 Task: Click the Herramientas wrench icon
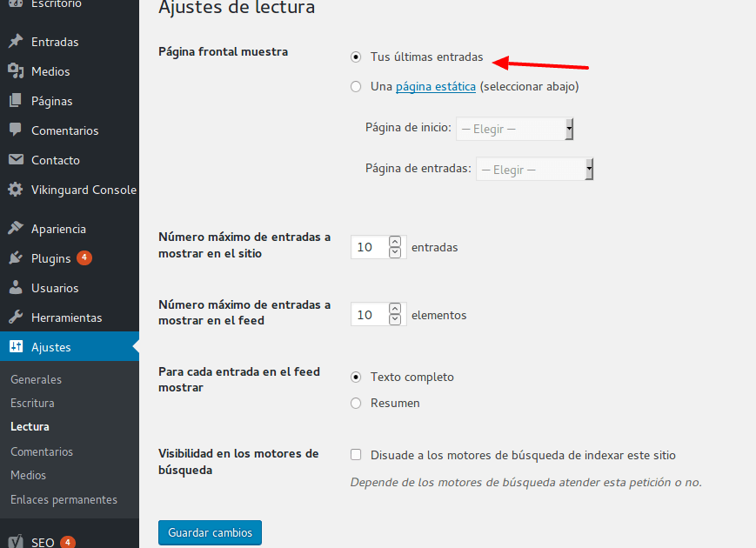click(16, 317)
